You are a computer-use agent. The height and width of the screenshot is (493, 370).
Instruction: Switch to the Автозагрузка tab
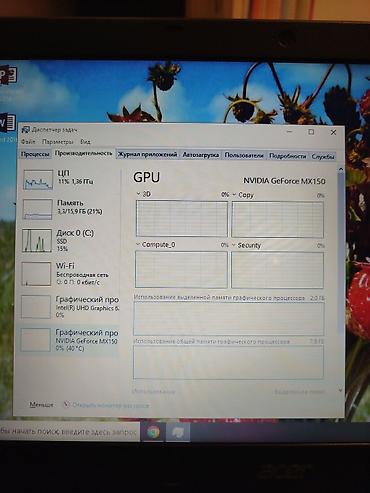(x=201, y=155)
